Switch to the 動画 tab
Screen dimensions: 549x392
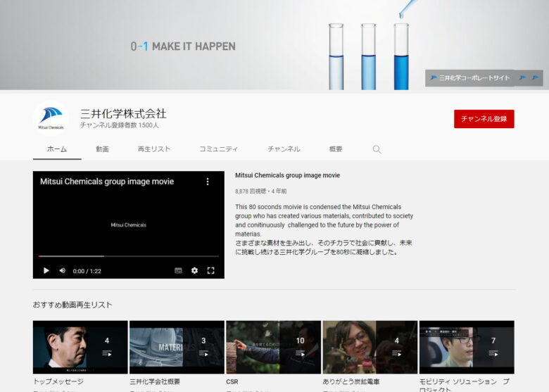[102, 149]
